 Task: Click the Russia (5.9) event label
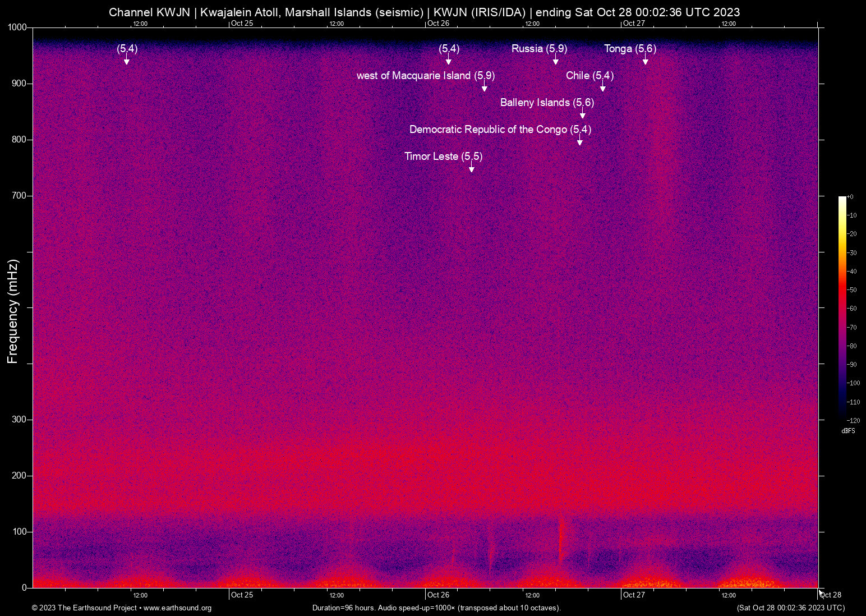(x=539, y=49)
